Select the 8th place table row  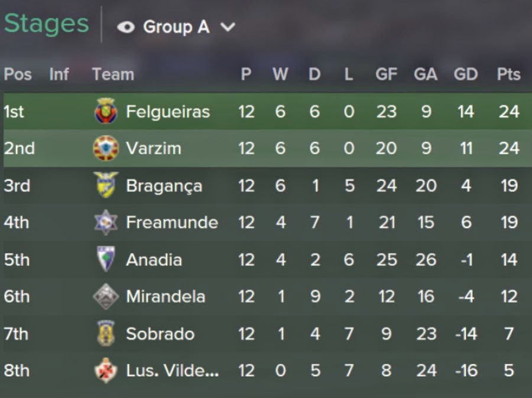point(266,370)
